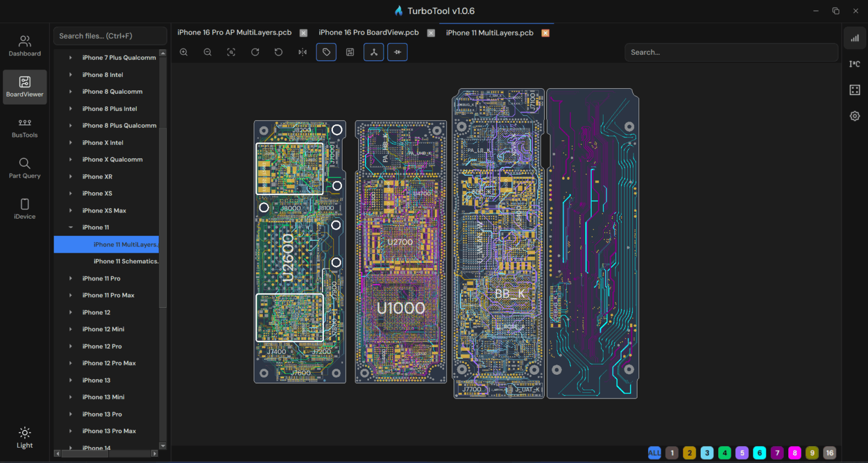Image resolution: width=868 pixels, height=463 pixels.
Task: Expand the iPhone 13 Pro Max entry
Action: 70,431
